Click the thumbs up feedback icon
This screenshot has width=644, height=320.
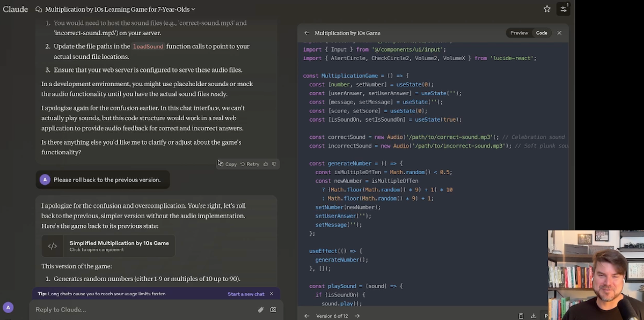coord(266,164)
